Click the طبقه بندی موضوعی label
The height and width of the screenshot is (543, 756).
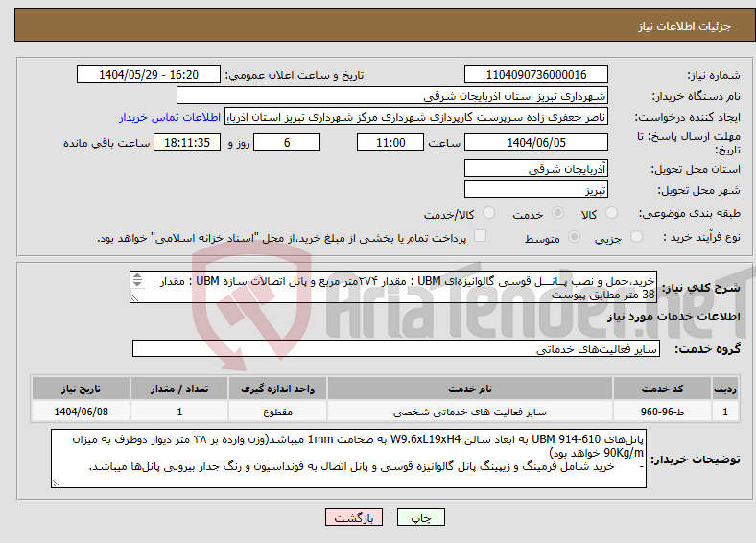pos(690,213)
